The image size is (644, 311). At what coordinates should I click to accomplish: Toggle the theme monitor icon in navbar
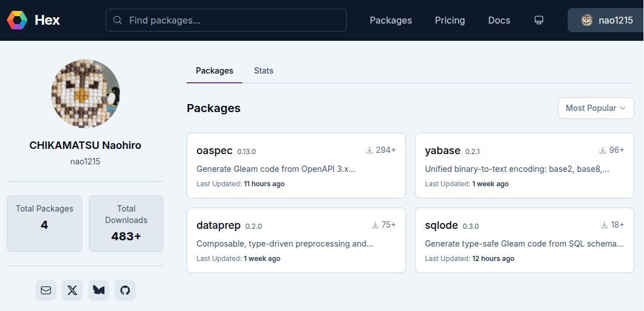(x=538, y=20)
